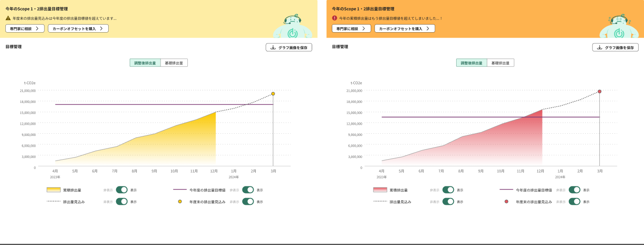Select 調整後排出量 tab in orange panel
Viewport: 644px width, 245px height.
tap(471, 63)
